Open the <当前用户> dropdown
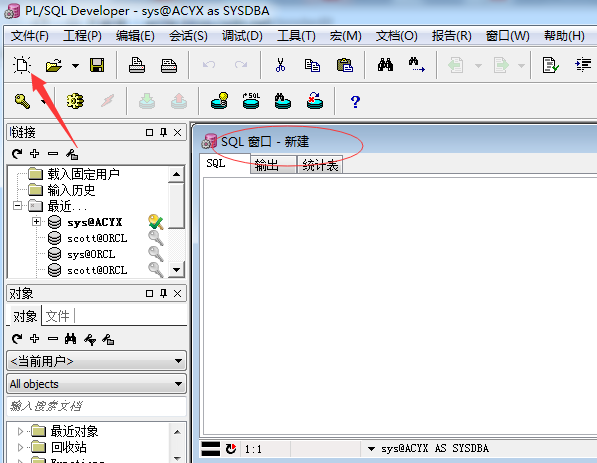The width and height of the screenshot is (597, 463). (97, 361)
